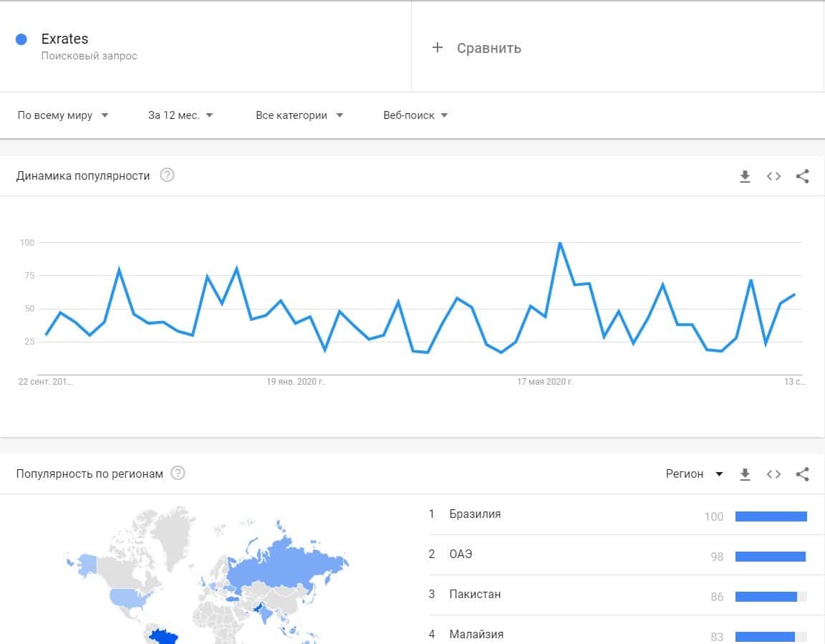The image size is (825, 644).
Task: Expand the Веб-поиск search type dropdown
Action: click(x=415, y=115)
